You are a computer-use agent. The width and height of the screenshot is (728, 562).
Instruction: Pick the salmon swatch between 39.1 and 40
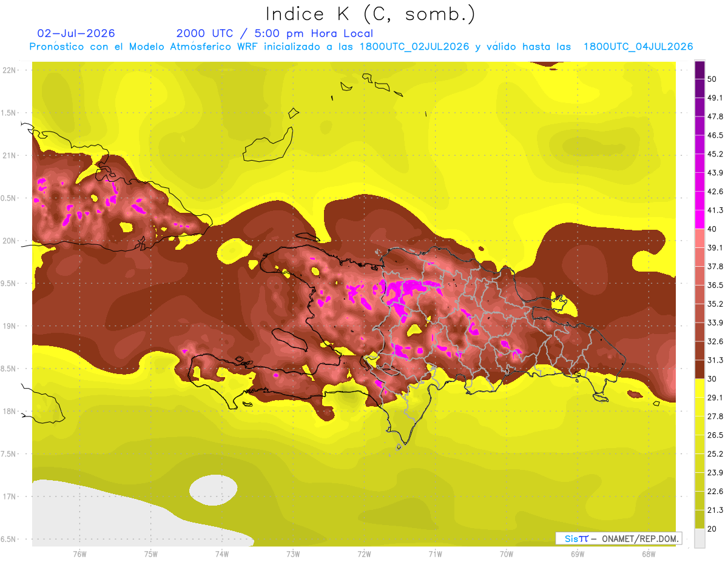point(700,238)
